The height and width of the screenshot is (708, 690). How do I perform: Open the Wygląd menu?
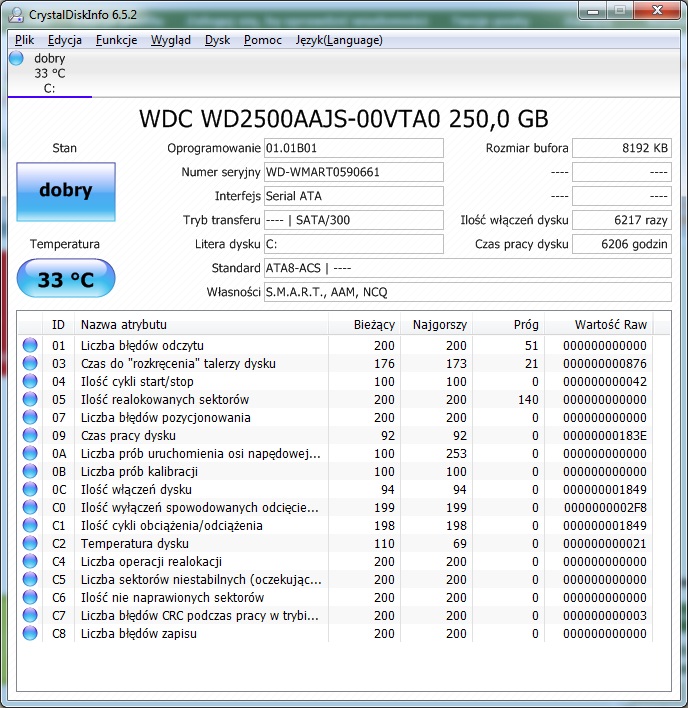pyautogui.click(x=171, y=40)
